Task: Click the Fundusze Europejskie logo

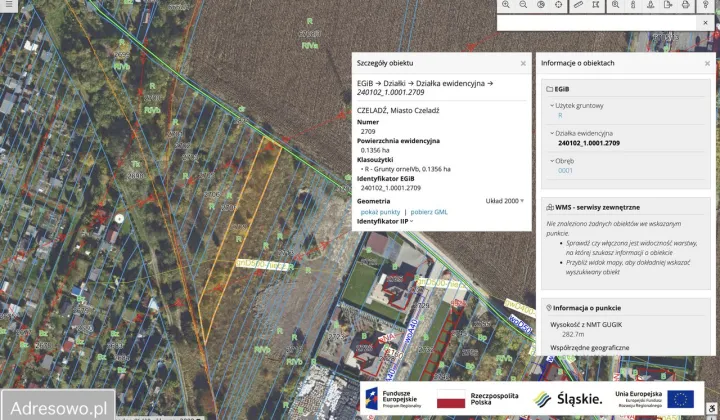Action: pyautogui.click(x=394, y=399)
